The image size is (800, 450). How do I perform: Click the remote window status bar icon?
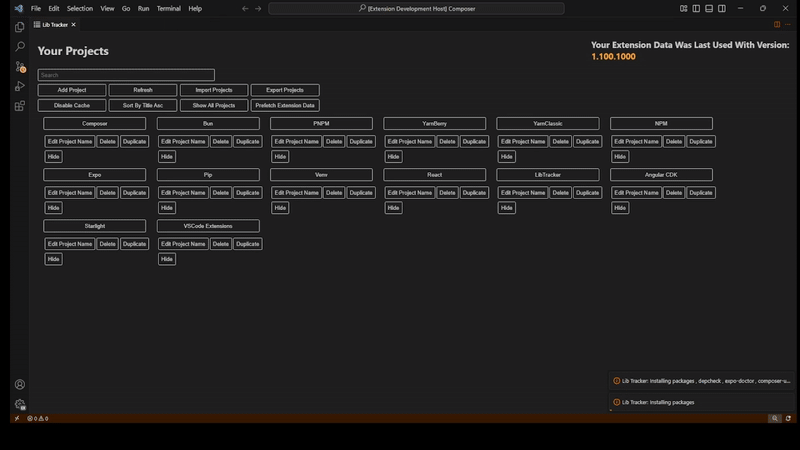point(17,418)
